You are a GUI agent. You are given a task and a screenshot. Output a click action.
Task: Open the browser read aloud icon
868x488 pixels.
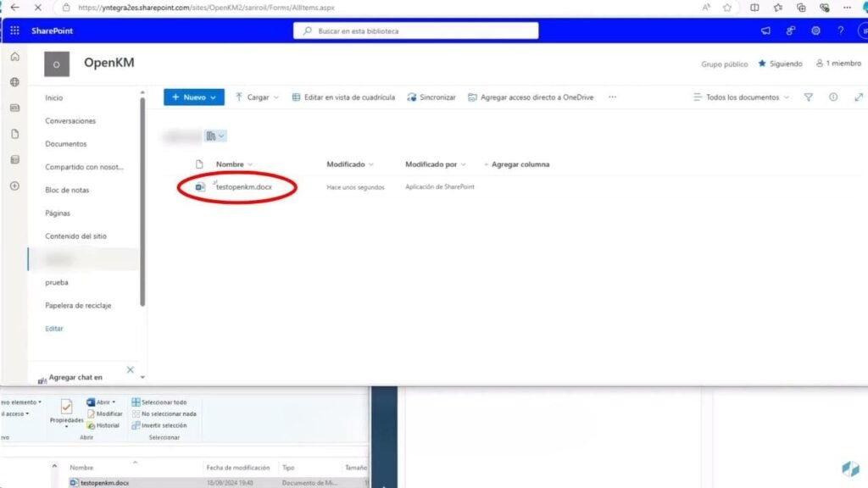point(706,8)
